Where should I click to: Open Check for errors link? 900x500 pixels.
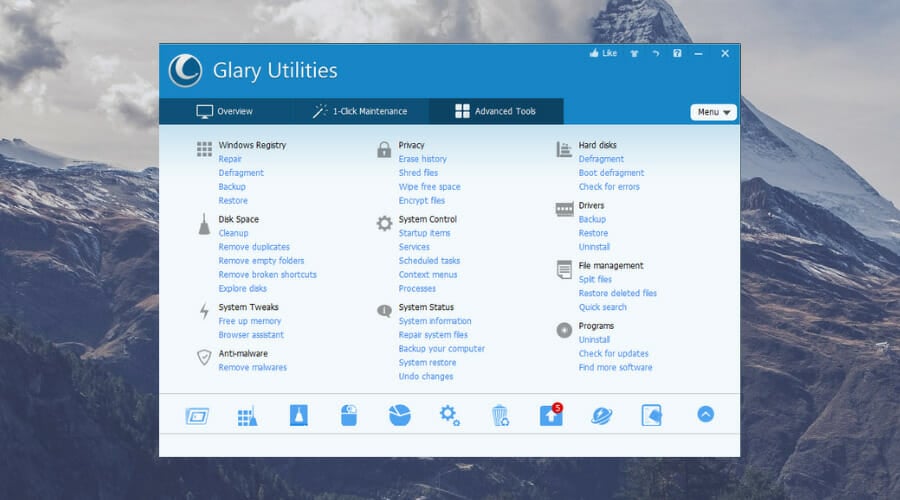click(x=609, y=187)
